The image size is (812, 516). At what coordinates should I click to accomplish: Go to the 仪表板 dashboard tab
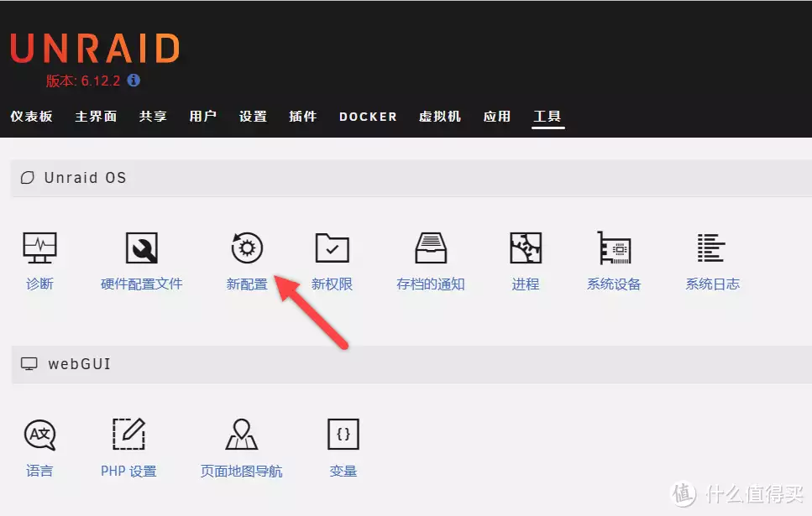click(x=32, y=117)
